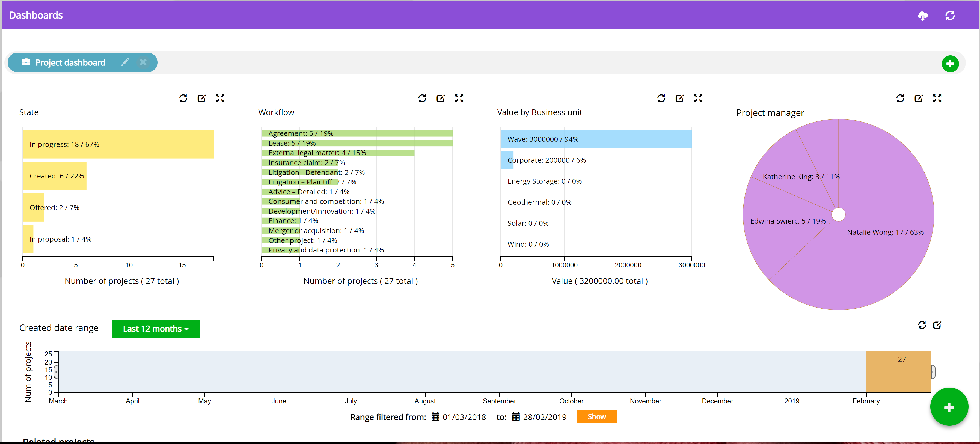This screenshot has height=444, width=980.
Task: Refresh all dashboards using the header icon
Action: pos(950,16)
